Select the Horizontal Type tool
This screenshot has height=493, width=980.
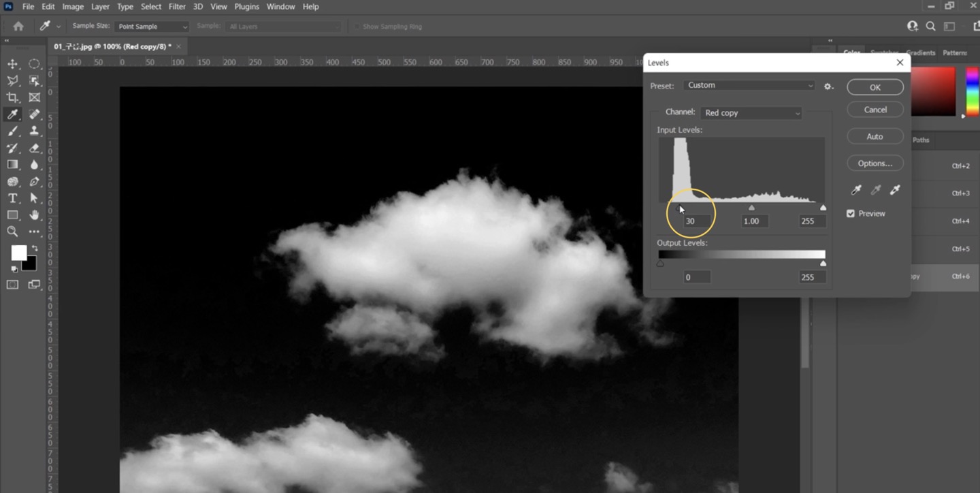click(12, 198)
